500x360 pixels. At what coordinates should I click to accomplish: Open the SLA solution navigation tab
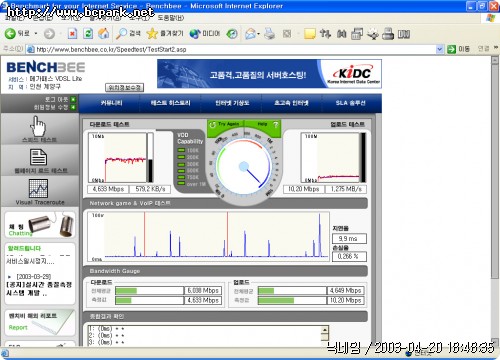[351, 103]
